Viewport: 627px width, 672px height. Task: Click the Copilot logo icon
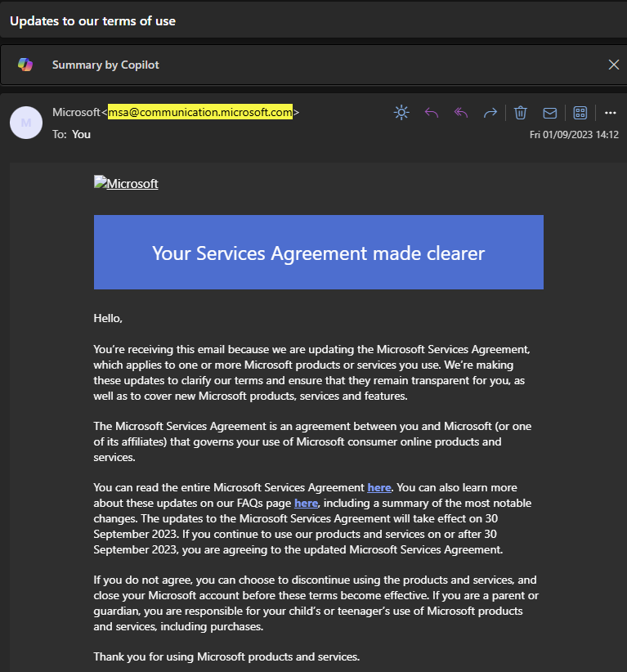[x=25, y=65]
